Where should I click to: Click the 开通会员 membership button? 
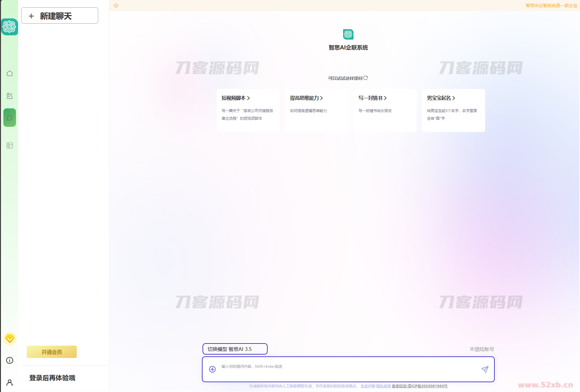tap(52, 352)
